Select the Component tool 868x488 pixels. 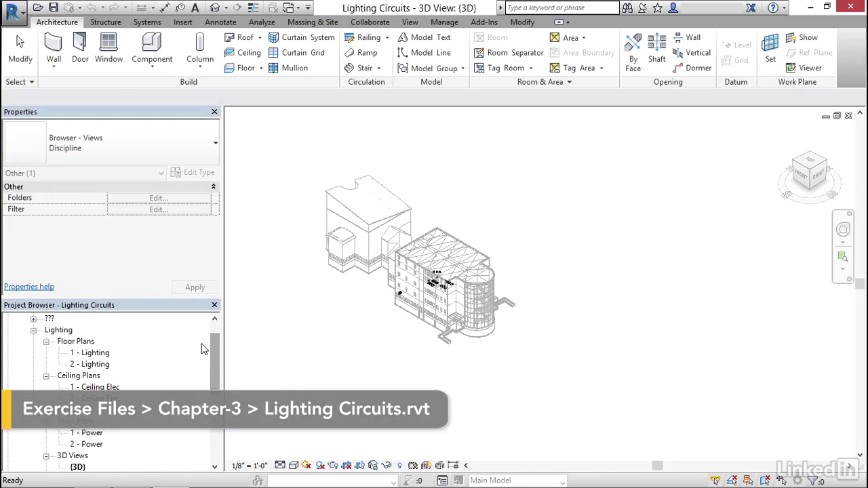(152, 50)
